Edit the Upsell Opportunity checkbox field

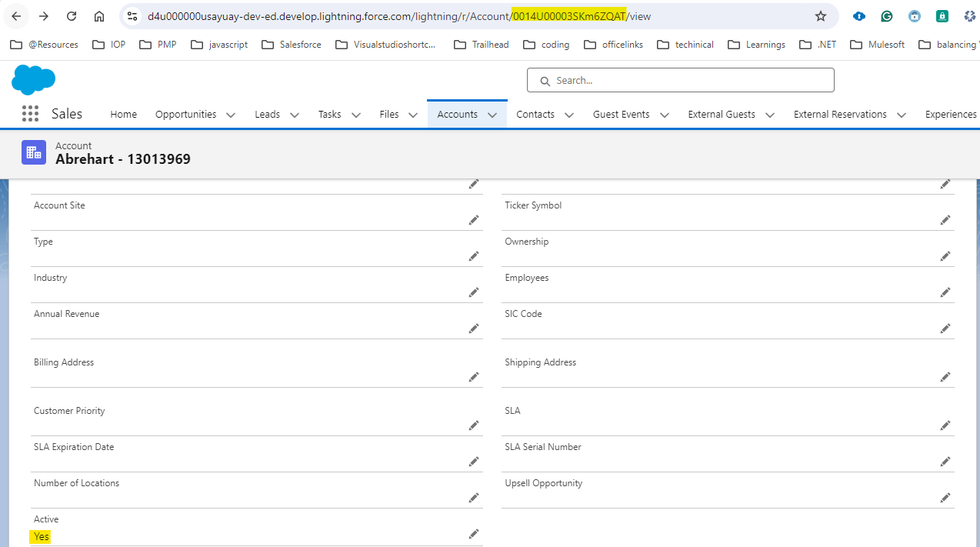click(945, 497)
